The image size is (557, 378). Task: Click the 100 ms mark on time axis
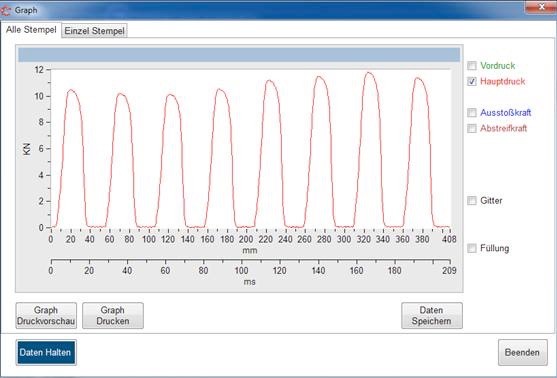coord(242,271)
